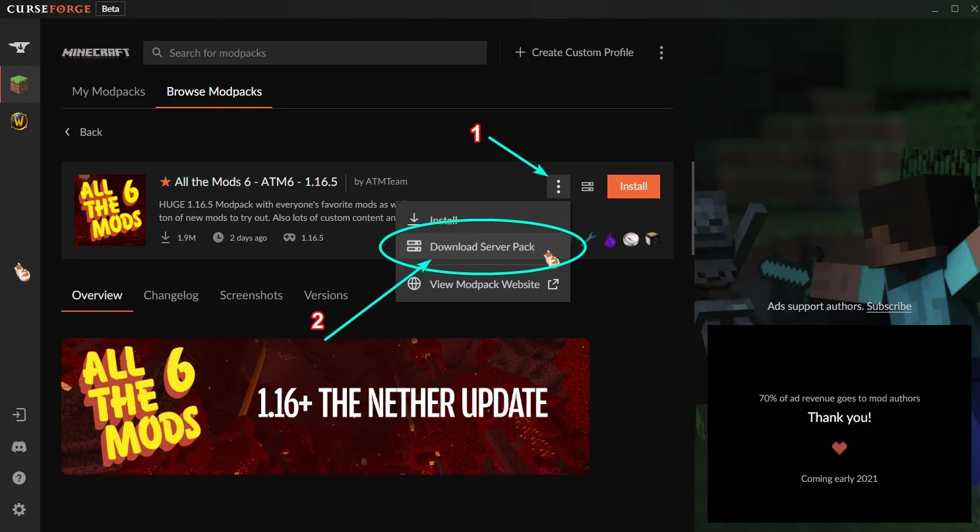Switch to Browse Modpacks tab
Screen dimensions: 980x532
214,92
